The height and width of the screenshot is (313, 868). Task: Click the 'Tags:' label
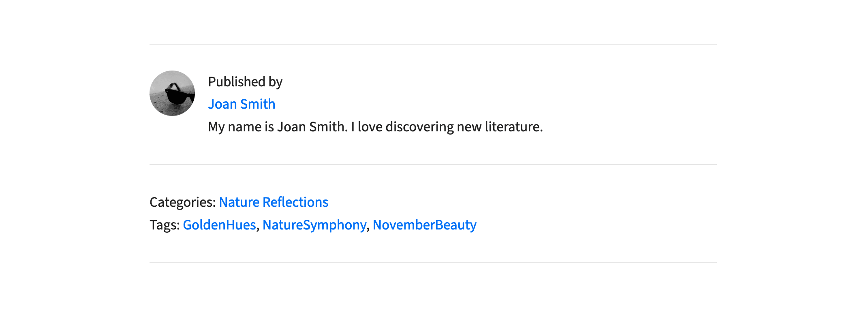[x=165, y=225]
